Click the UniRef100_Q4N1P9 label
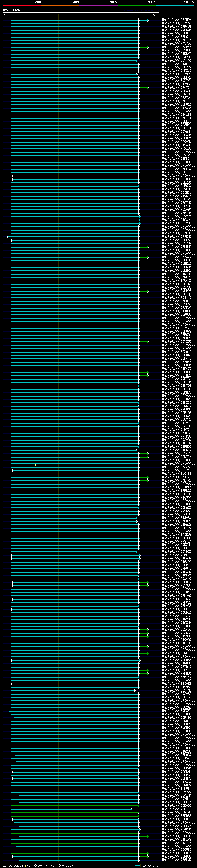This screenshot has width=197, height=868. 177,839
